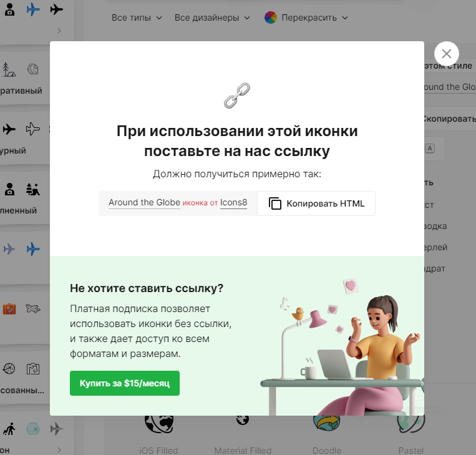Select the outlined airplane icon in sidebar
The height and width of the screenshot is (455, 476).
[x=33, y=129]
